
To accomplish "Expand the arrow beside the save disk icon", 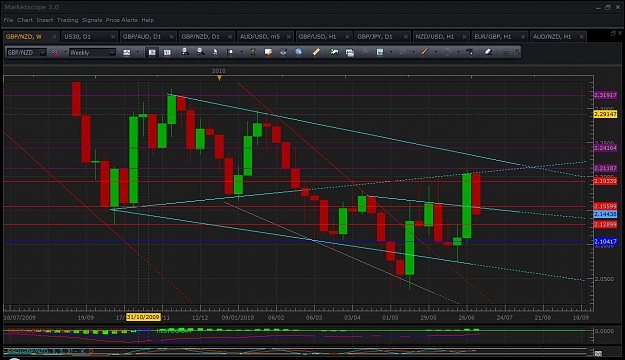I will 391,52.
